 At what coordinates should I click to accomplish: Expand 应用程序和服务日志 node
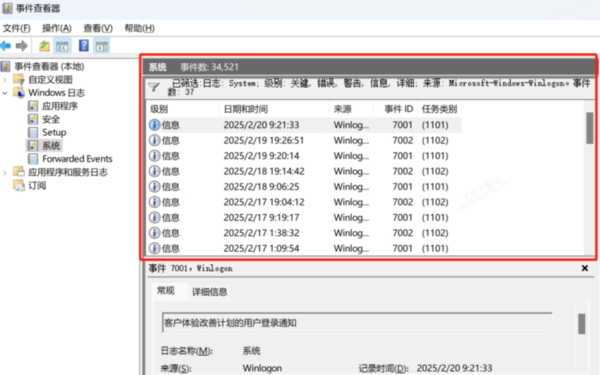point(5,173)
